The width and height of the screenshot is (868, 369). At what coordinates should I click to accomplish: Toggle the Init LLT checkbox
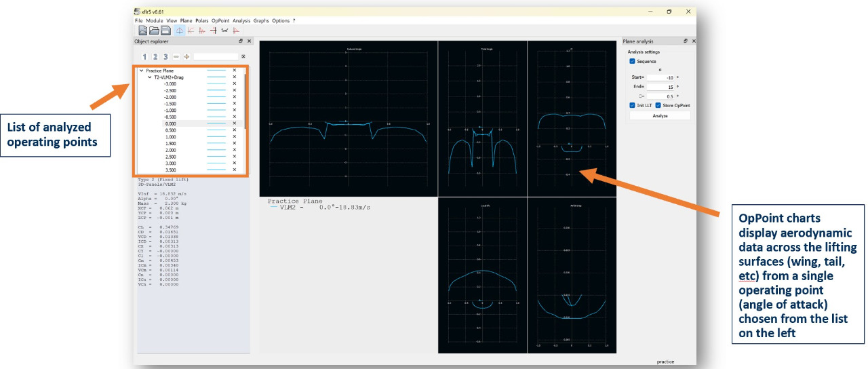pos(633,105)
